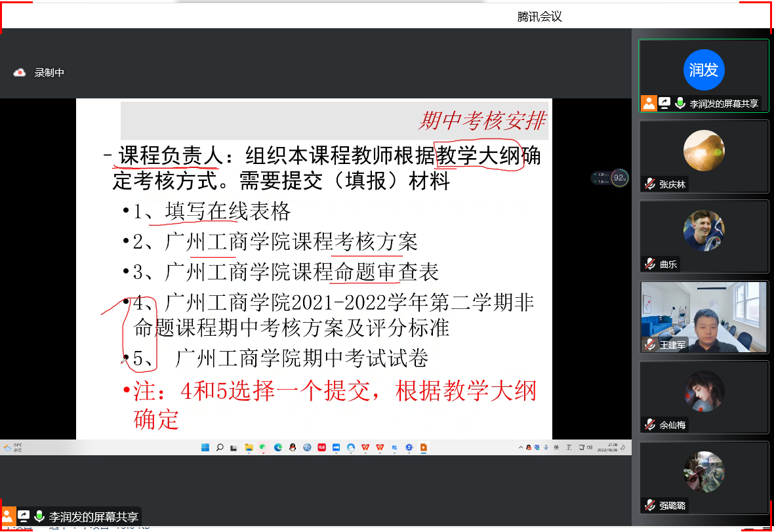Click the 腾讯会议 window title
The image size is (774, 532).
[539, 17]
